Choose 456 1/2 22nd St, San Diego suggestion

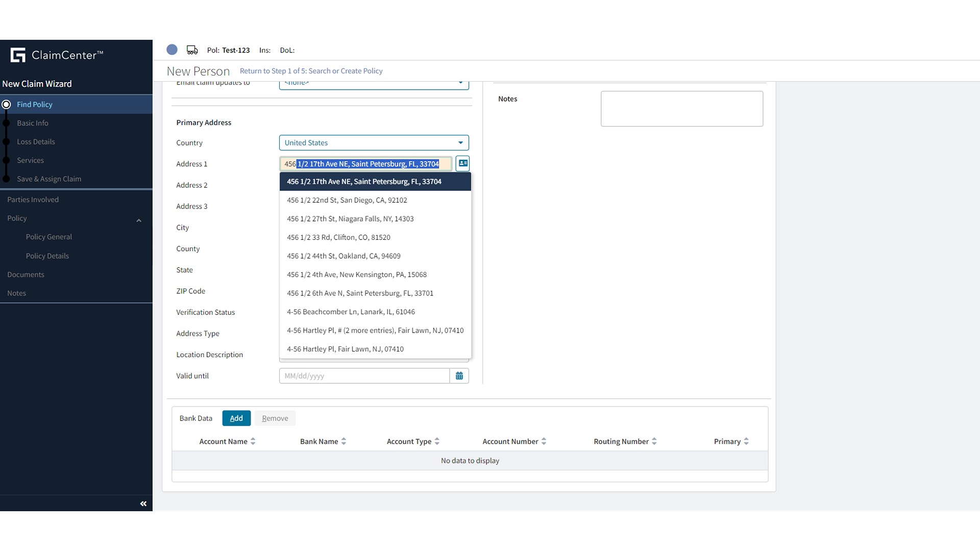point(347,200)
